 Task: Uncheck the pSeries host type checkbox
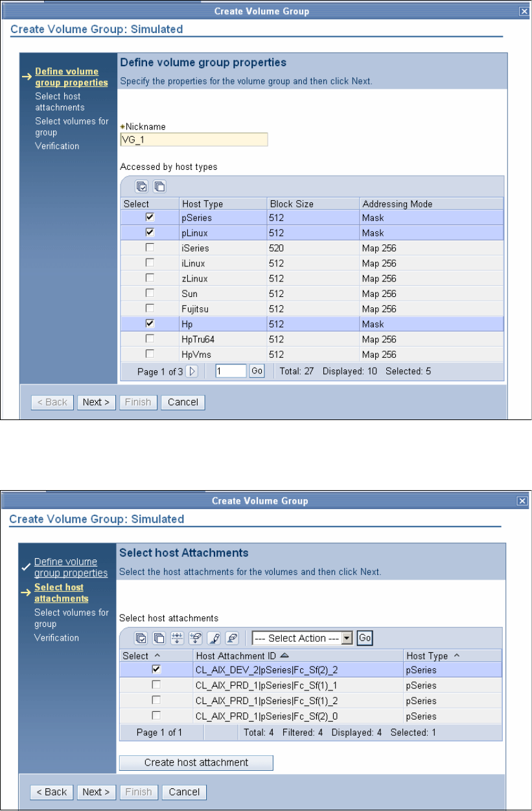point(150,218)
